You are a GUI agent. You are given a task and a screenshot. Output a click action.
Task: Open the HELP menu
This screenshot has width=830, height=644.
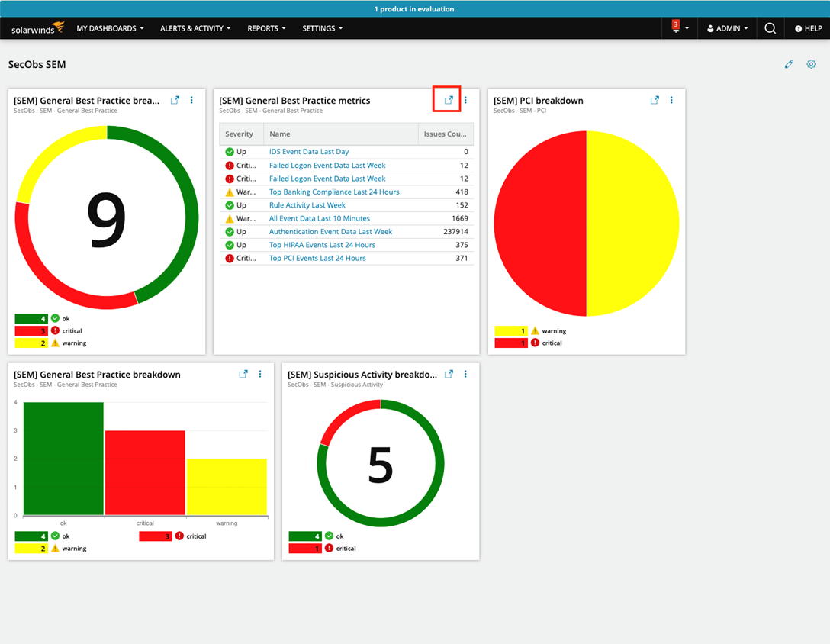(x=809, y=28)
